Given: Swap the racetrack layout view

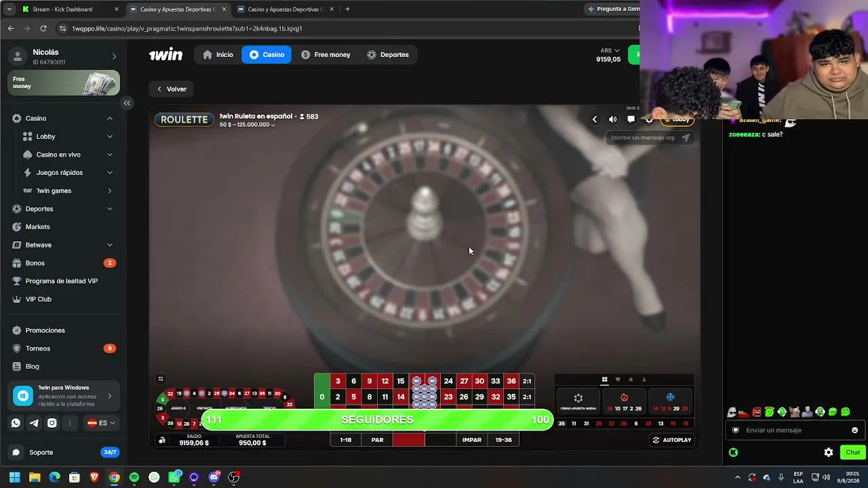Looking at the screenshot, I should coord(161,379).
